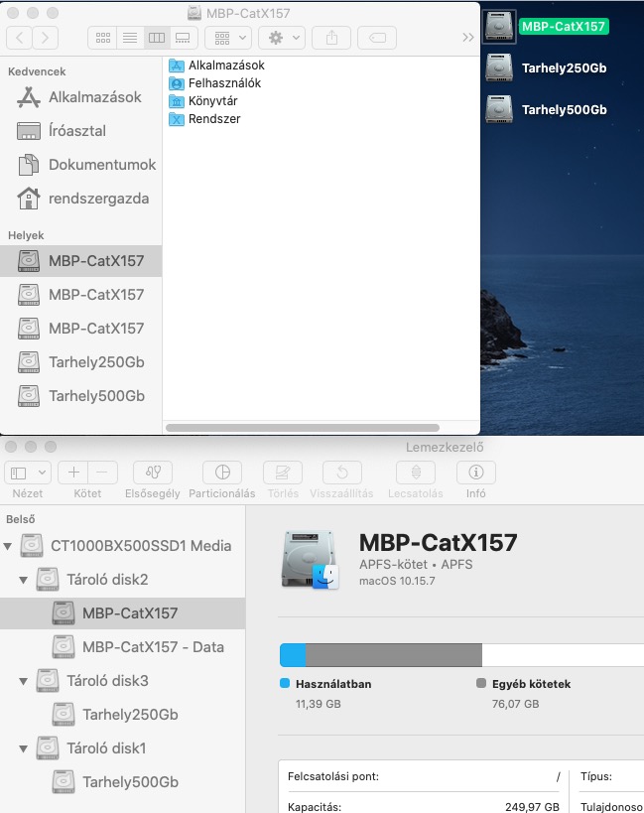Click blue used segment of usage bar
644x813 pixels.
pos(293,655)
